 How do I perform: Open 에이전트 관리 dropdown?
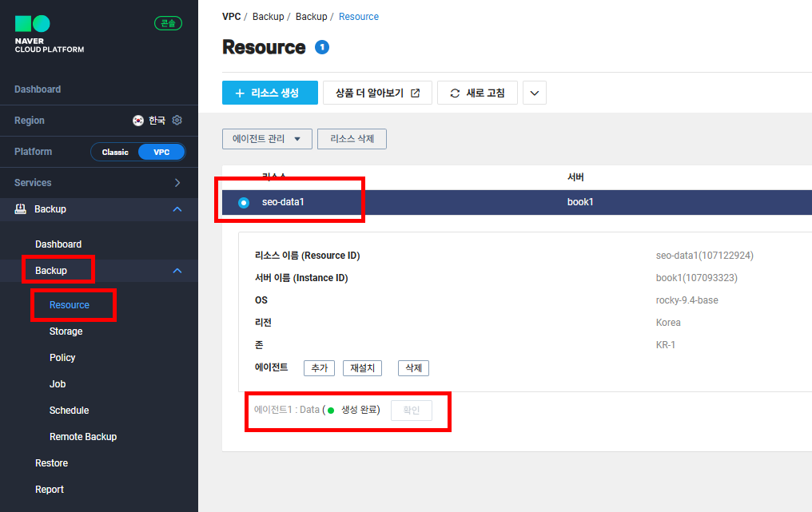[267, 139]
